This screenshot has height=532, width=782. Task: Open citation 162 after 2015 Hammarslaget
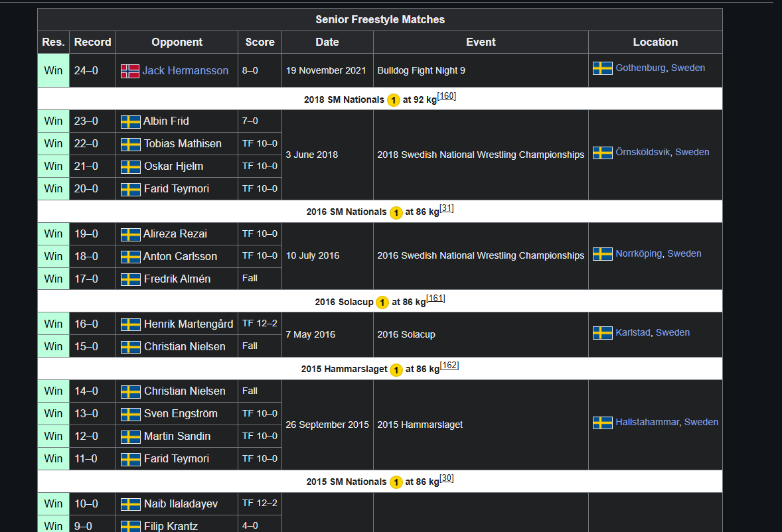(x=449, y=365)
